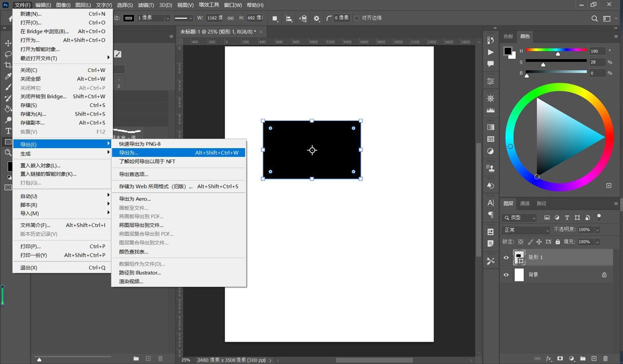Screen dimensions: 623x364
Task: Choose 导出为... in export submenu
Action: [179, 153]
